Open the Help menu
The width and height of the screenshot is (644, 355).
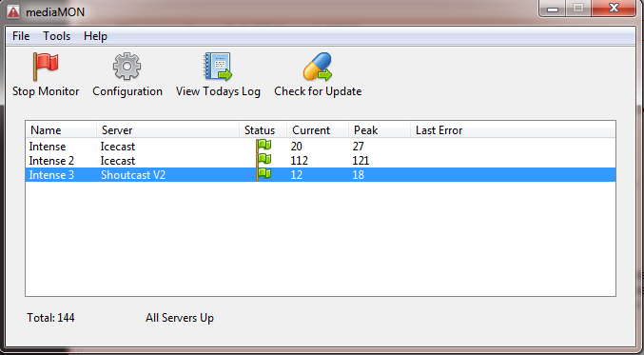[95, 36]
